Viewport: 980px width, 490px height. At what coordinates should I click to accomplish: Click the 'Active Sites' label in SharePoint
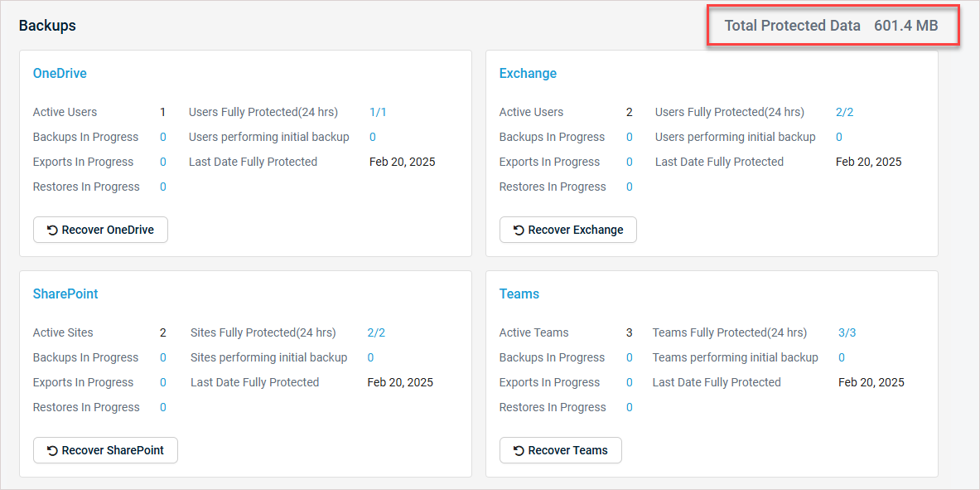click(63, 332)
